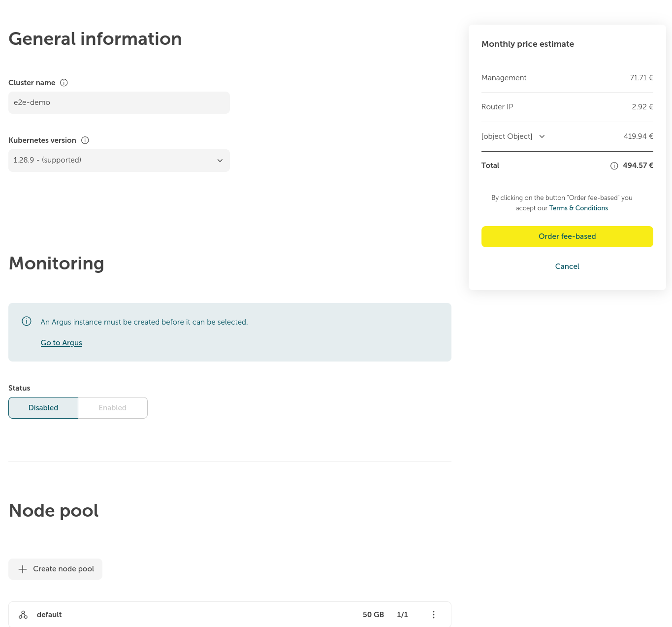The height and width of the screenshot is (627, 672).
Task: Click the plus icon on Create node pool
Action: 23,569
